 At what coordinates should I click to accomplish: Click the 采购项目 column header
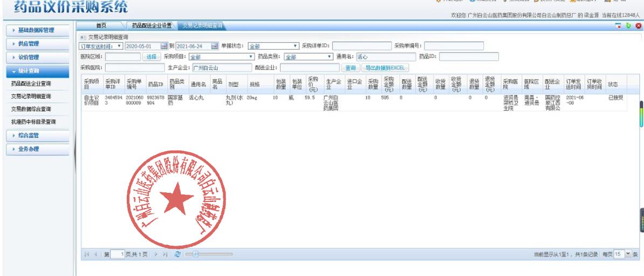92,84
